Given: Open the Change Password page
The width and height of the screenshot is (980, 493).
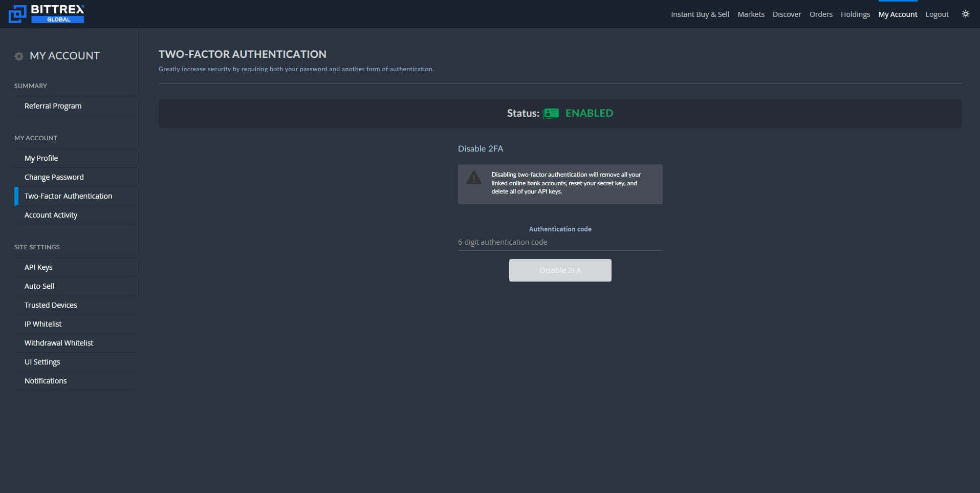Looking at the screenshot, I should [54, 177].
